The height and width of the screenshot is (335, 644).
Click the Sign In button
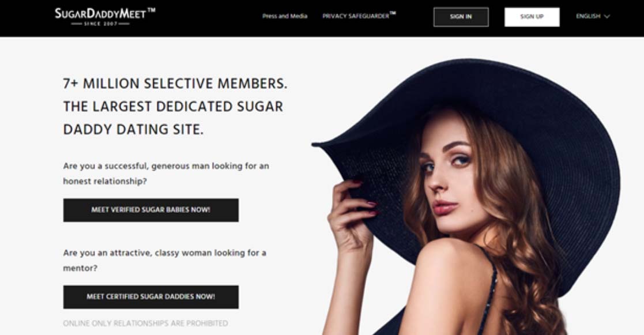(x=461, y=17)
